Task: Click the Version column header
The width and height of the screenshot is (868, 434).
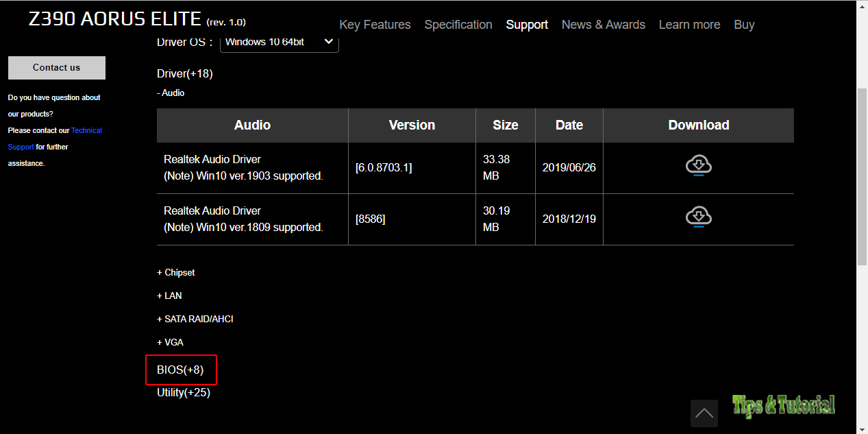Action: pos(412,125)
